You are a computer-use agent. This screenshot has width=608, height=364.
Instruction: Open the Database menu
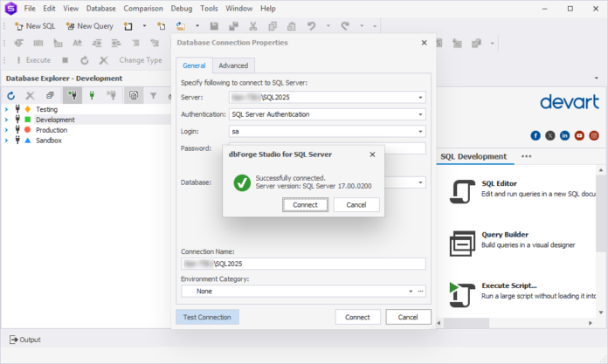pos(100,8)
